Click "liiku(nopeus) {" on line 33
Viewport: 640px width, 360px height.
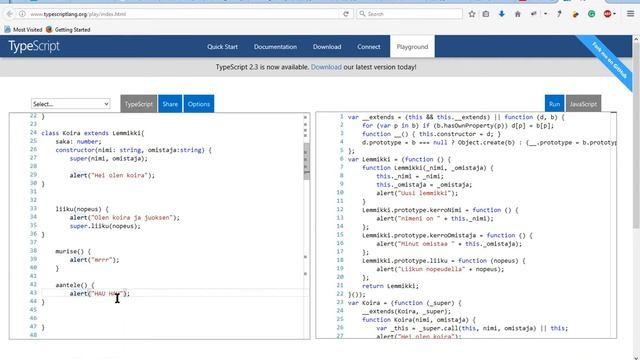[x=82, y=209]
